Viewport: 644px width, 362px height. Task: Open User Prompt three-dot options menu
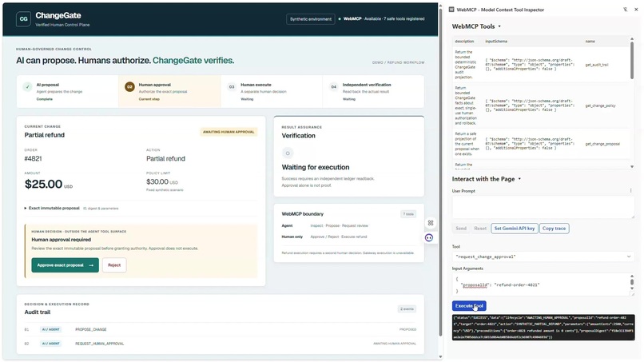[x=631, y=191]
